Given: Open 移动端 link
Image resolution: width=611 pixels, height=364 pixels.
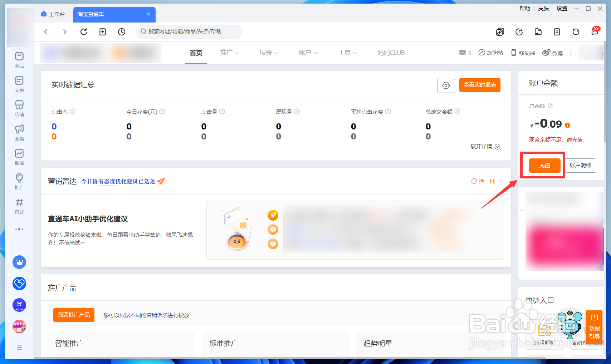Looking at the screenshot, I should tap(523, 53).
